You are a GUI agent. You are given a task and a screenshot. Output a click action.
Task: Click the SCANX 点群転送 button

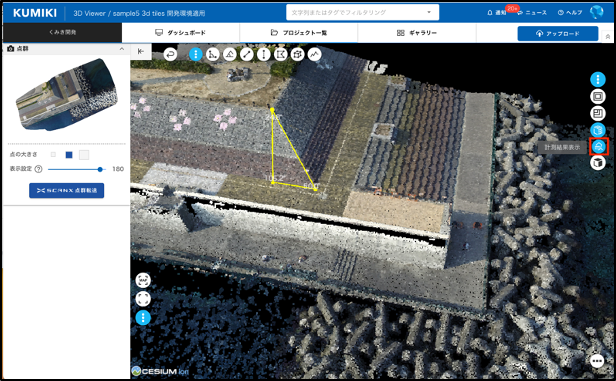[x=66, y=190]
